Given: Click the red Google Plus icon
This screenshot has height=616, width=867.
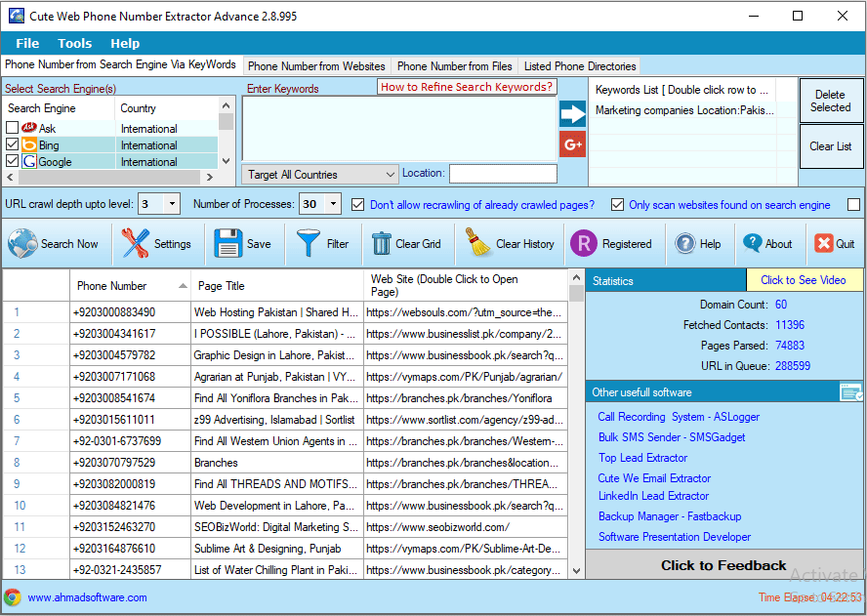Looking at the screenshot, I should pos(573,144).
